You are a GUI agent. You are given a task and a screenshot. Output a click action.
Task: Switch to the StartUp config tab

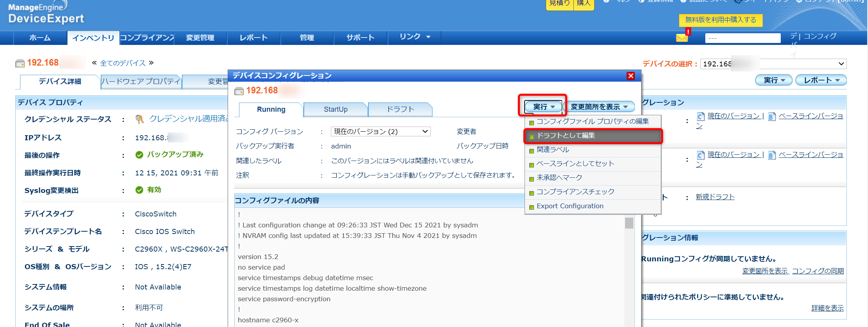(336, 109)
